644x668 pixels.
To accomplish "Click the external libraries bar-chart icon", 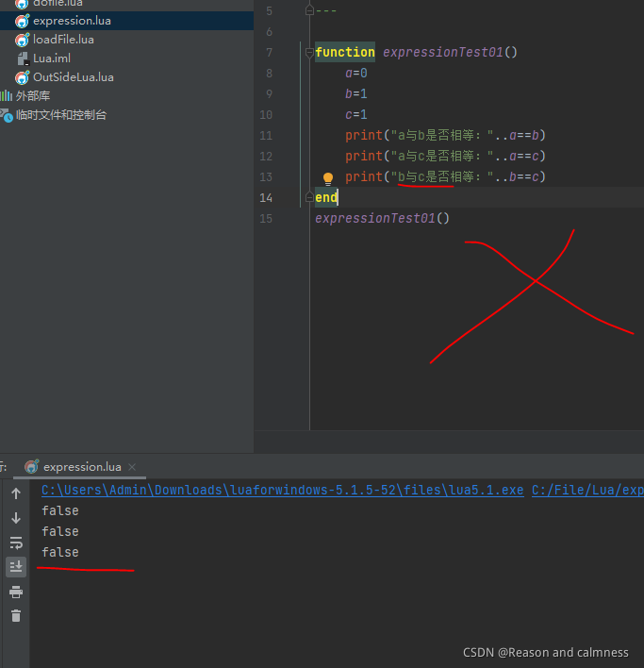I will tap(6, 96).
